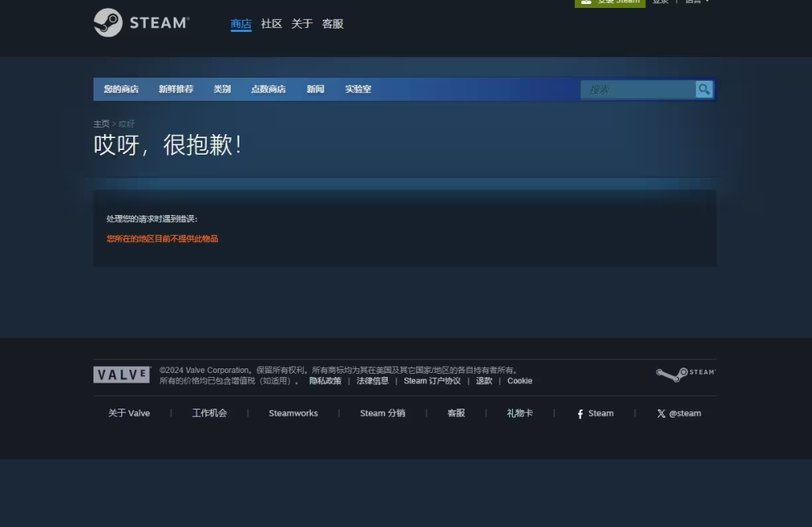Open the Steam 订户协议 link

(x=432, y=381)
